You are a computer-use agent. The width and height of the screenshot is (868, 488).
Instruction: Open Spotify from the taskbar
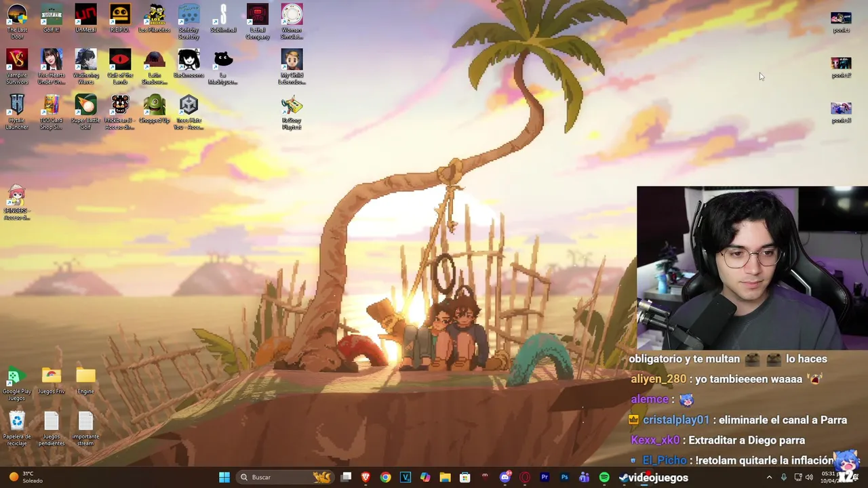click(604, 477)
